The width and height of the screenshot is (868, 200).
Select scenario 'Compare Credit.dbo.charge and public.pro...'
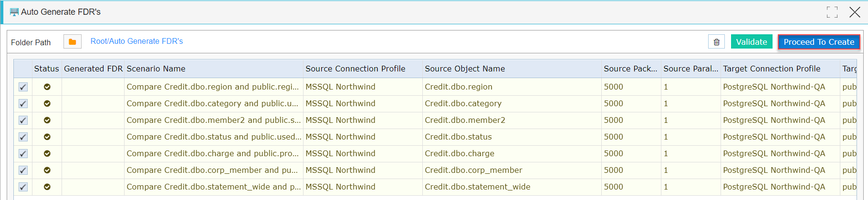213,153
